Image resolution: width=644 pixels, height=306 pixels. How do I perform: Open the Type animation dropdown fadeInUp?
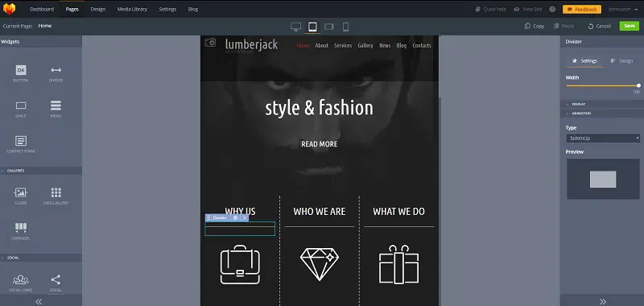coord(602,138)
